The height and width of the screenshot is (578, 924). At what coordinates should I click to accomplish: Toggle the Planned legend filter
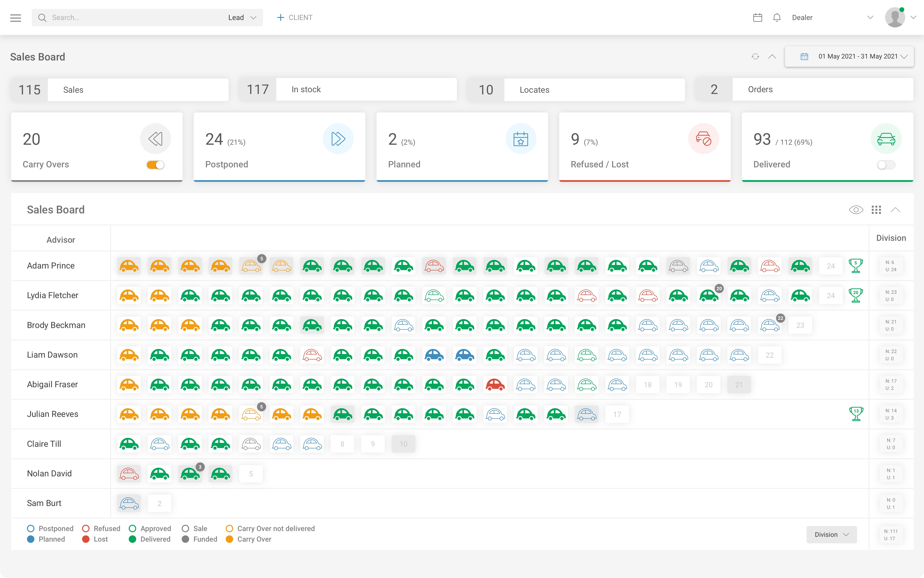(x=46, y=539)
